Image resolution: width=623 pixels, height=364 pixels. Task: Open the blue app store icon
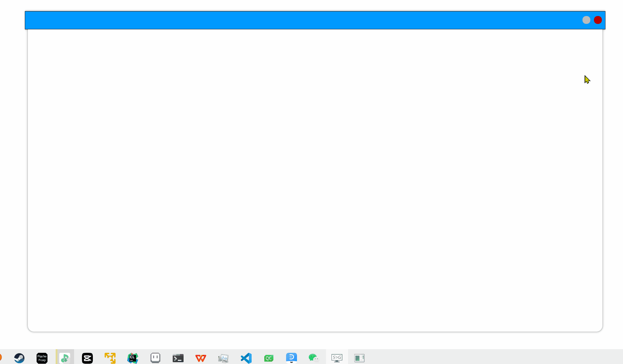coord(292,358)
